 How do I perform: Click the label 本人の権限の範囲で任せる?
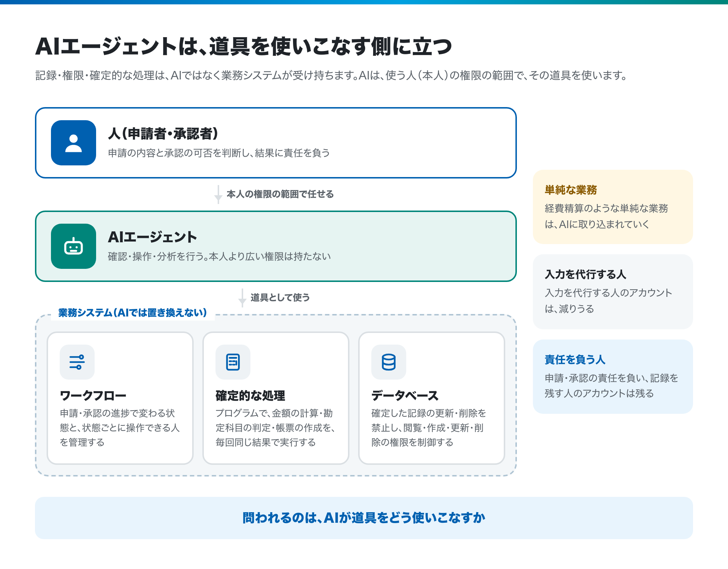point(280,194)
